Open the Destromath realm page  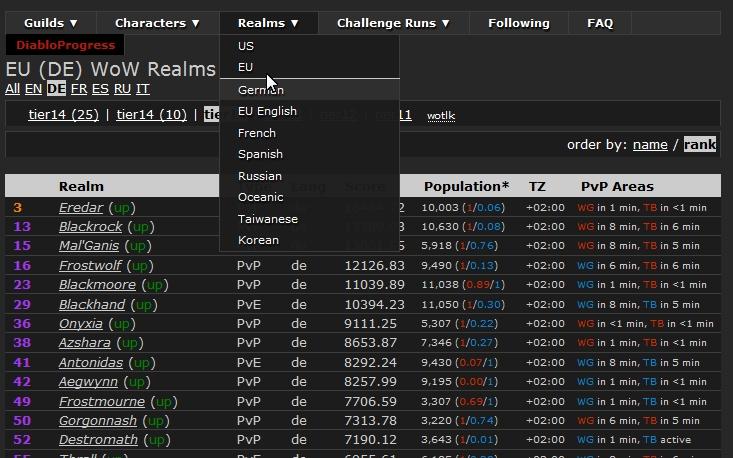coord(98,440)
